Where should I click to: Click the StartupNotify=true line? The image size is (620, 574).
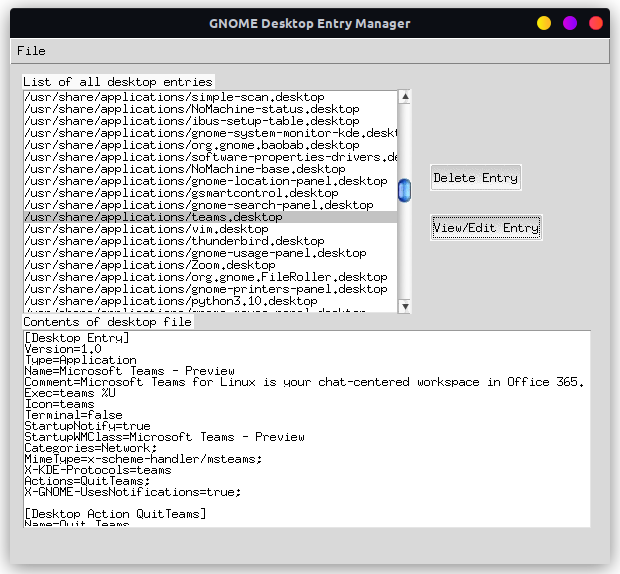[87, 426]
